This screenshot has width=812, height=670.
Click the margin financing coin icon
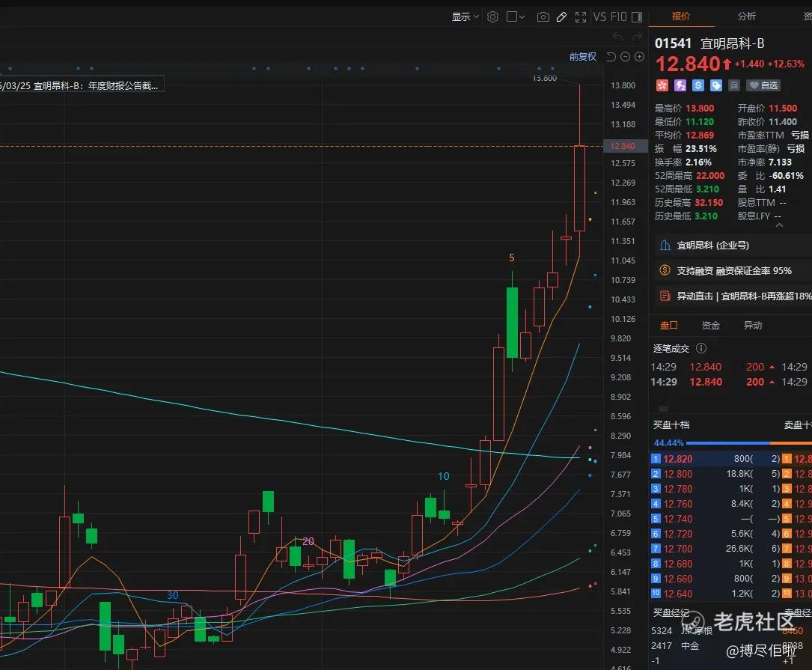[x=665, y=270]
